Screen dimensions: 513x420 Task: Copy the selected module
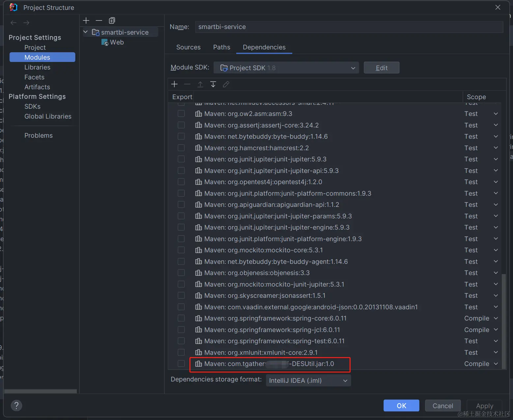112,20
